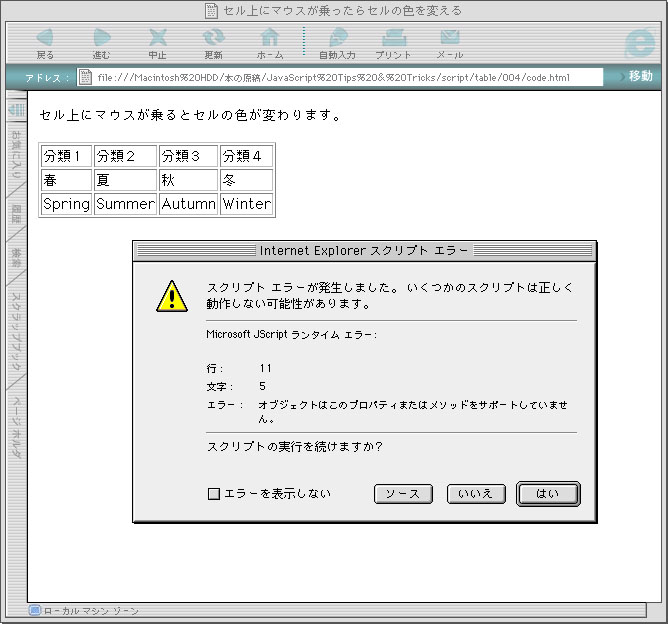Open the History (履歴) side tab

click(16, 214)
